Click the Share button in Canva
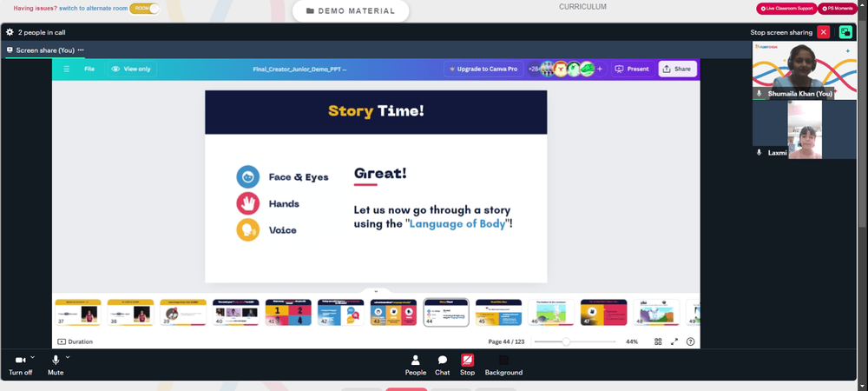 [x=677, y=70]
